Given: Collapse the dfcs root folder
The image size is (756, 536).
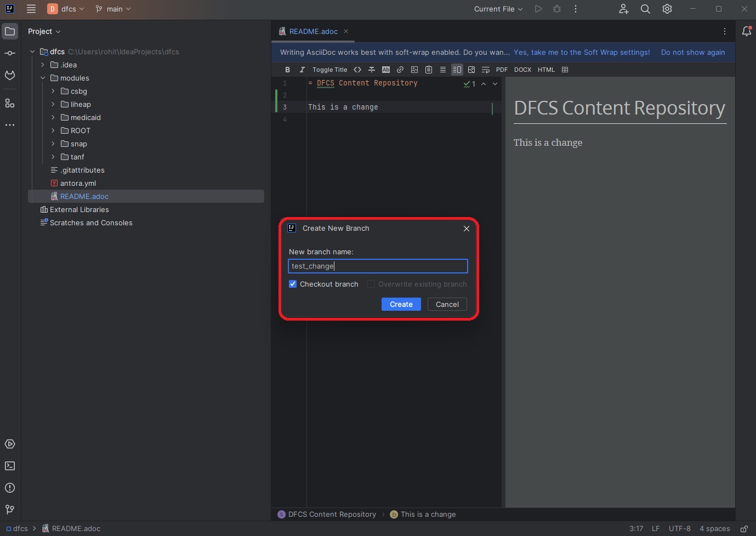Looking at the screenshot, I should [32, 52].
